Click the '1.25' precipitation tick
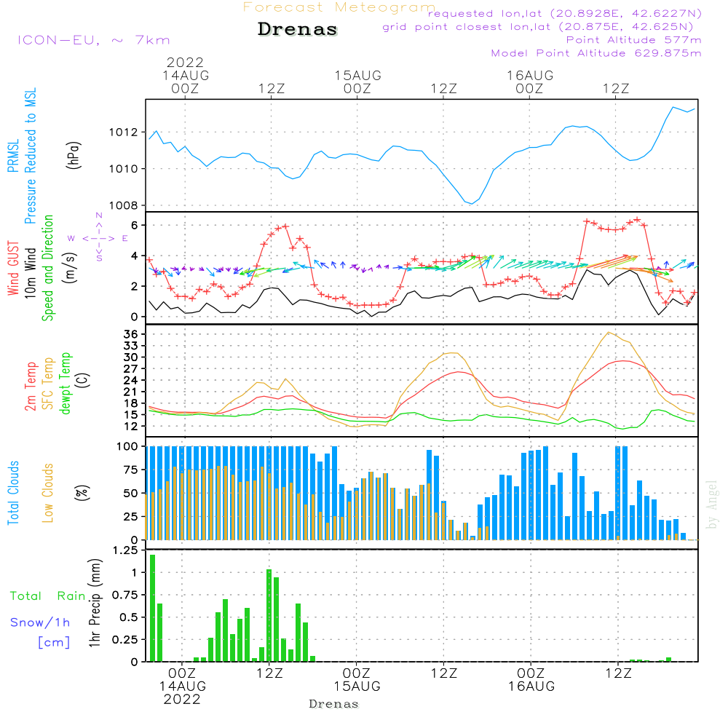The height and width of the screenshot is (728, 728). (x=125, y=550)
